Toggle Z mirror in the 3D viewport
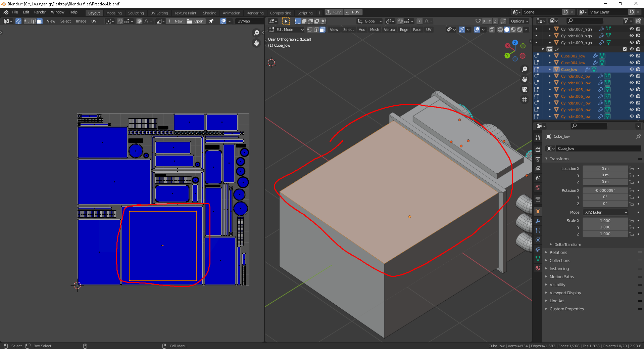The image size is (644, 349). (495, 21)
